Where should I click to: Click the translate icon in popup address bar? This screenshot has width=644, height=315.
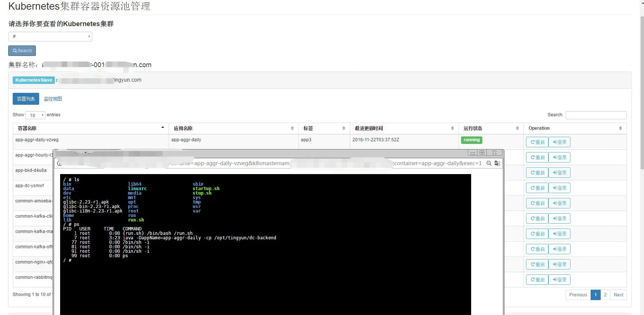pos(497,163)
